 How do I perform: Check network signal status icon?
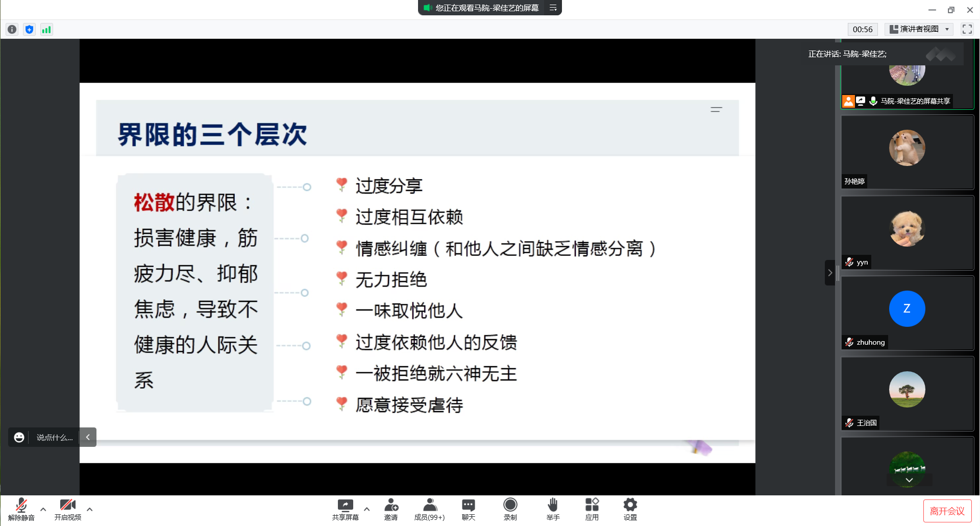46,30
